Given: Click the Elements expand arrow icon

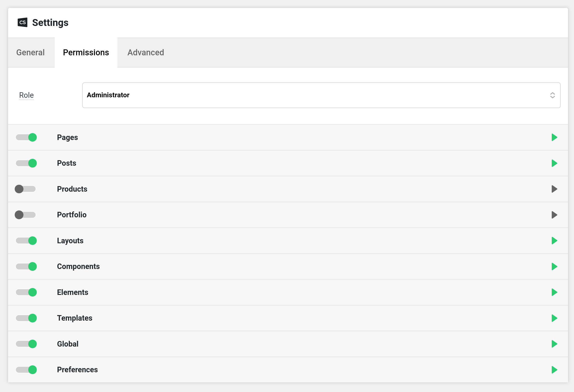Looking at the screenshot, I should [554, 292].
